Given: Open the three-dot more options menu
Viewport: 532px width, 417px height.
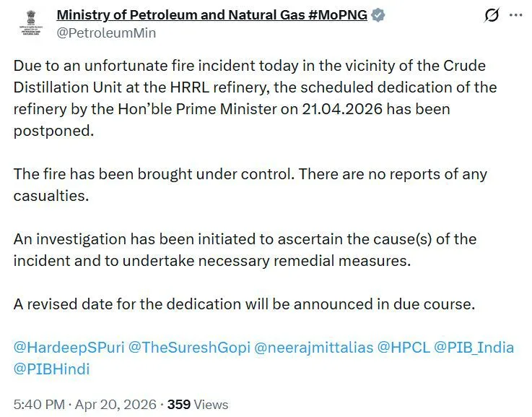Looking at the screenshot, I should coord(515,15).
